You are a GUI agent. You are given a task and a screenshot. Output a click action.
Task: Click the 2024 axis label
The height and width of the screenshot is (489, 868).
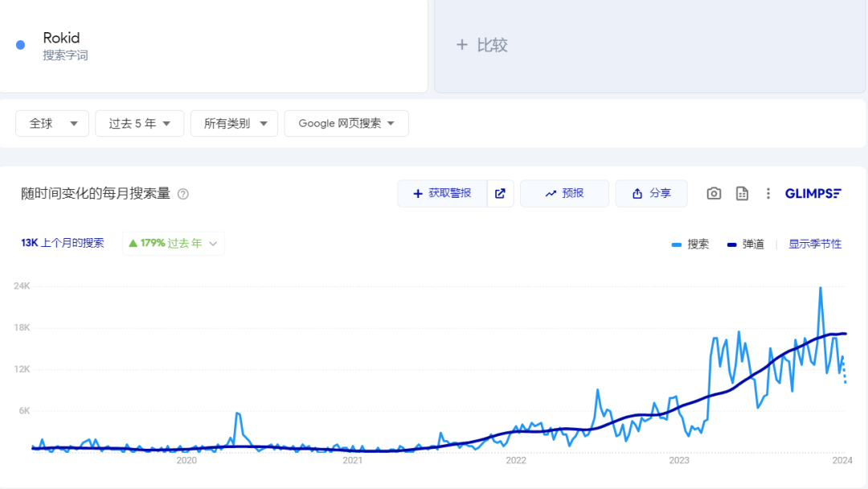(842, 460)
